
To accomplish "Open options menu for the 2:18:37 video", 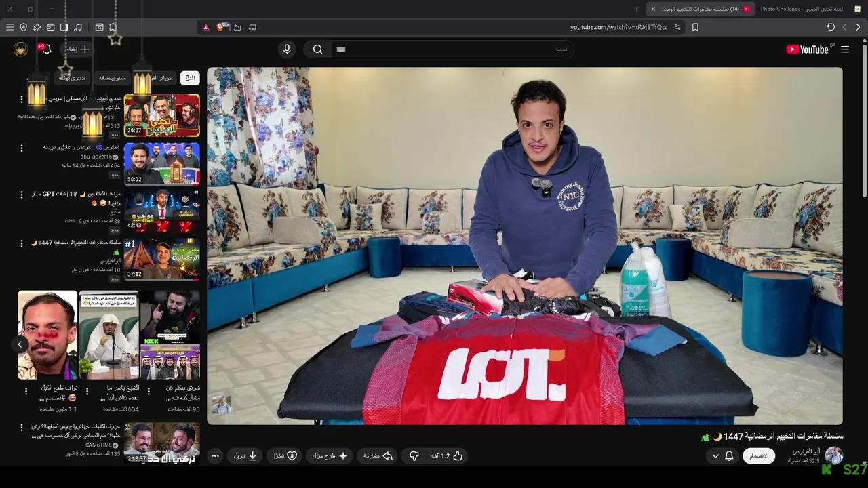I will [21, 428].
